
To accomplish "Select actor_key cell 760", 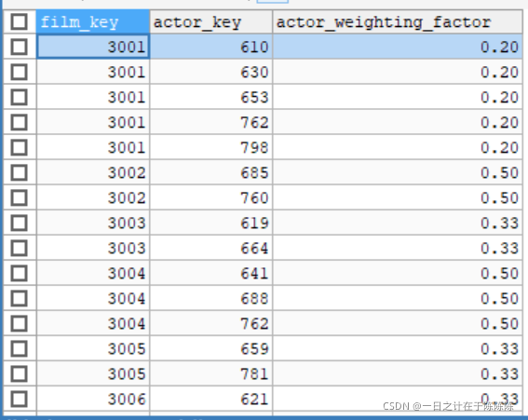I will click(211, 197).
